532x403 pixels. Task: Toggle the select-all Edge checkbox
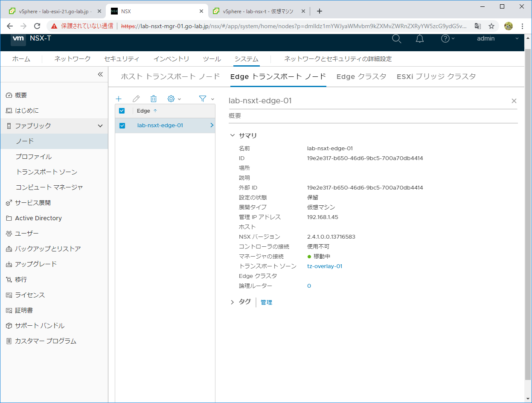click(122, 111)
